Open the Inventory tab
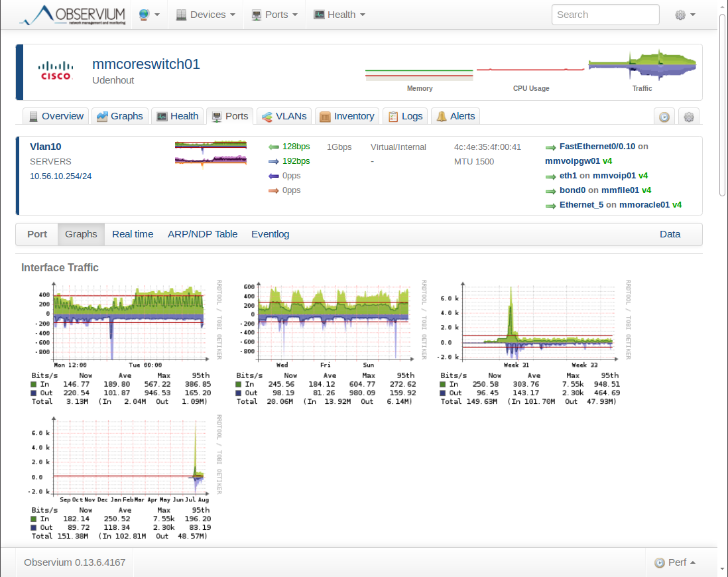This screenshot has width=728, height=577. [347, 116]
